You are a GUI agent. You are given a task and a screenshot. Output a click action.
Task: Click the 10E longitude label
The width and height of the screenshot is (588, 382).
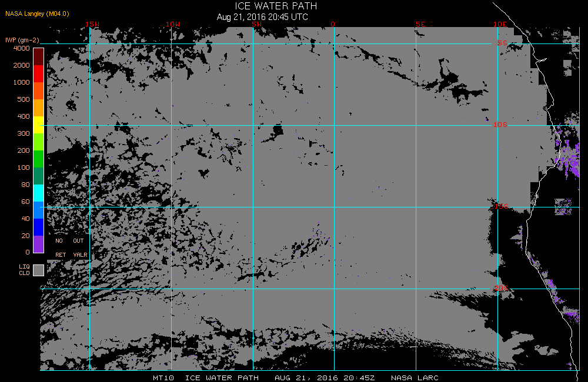pos(500,24)
